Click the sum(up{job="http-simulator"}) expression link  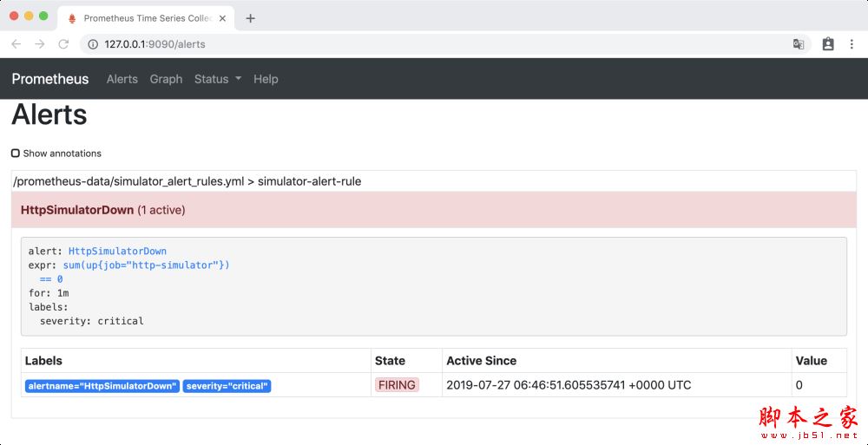coord(146,265)
